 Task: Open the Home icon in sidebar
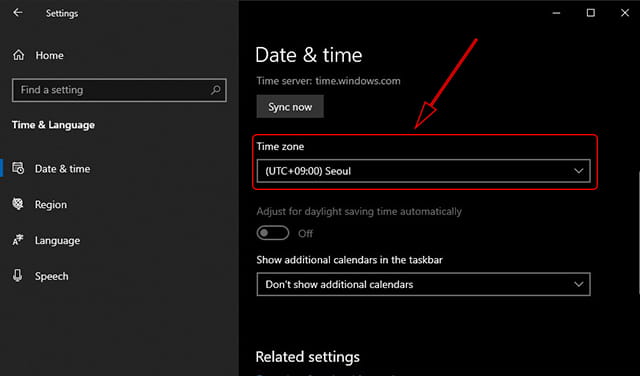[18, 55]
